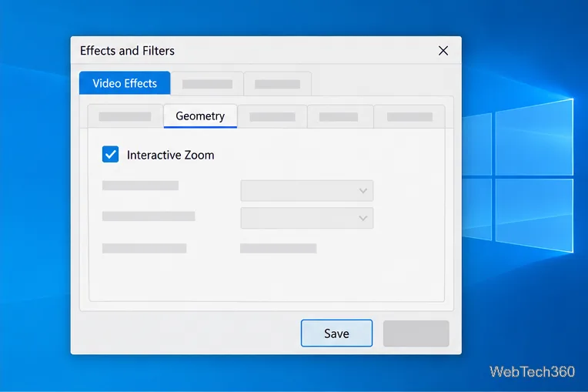
Task: Select the Geometry tab
Action: coord(200,116)
